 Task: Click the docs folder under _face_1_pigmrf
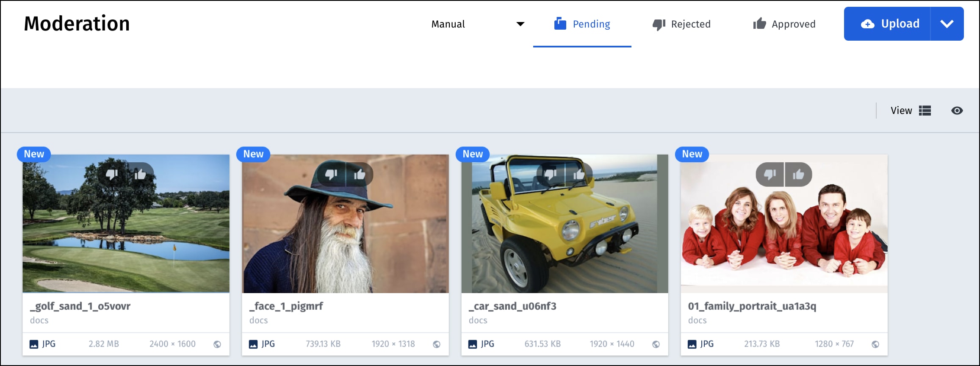pos(259,321)
